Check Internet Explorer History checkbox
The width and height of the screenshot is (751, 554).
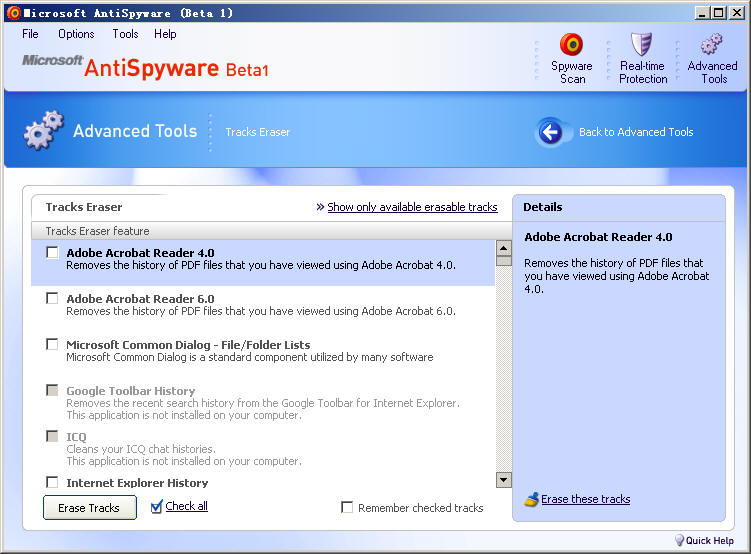pyautogui.click(x=52, y=482)
